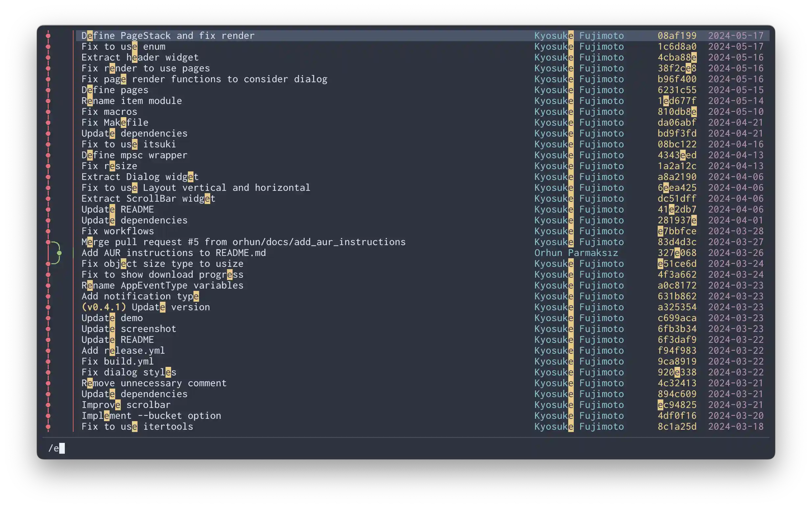
Task: Click graph node beside Fix workflows commit
Action: [x=48, y=231]
